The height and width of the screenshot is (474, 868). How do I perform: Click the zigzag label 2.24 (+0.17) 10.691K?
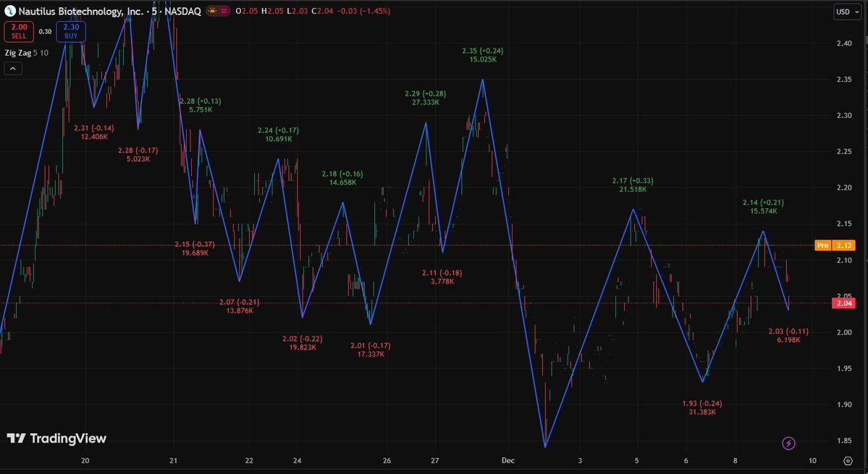click(279, 135)
